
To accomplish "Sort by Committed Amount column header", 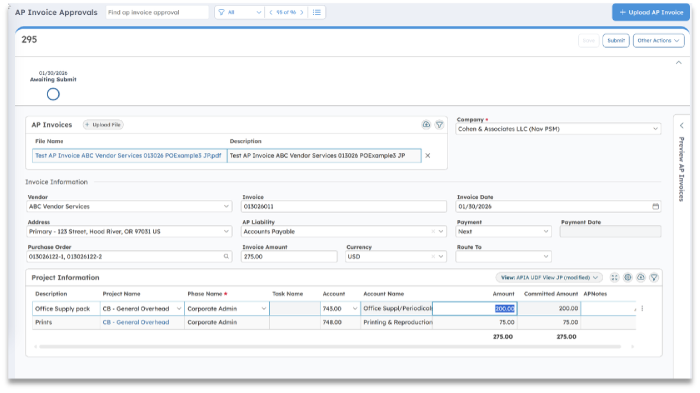I will click(551, 294).
